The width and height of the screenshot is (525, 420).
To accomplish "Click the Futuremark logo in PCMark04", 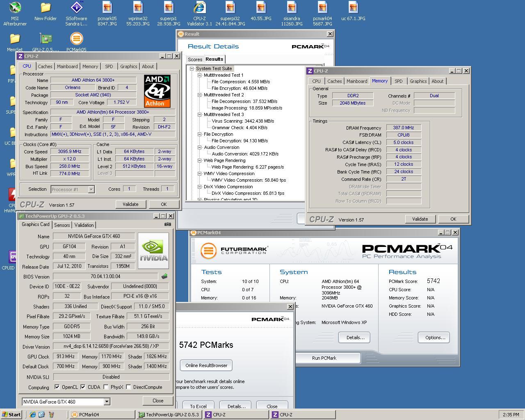I will pyautogui.click(x=234, y=250).
